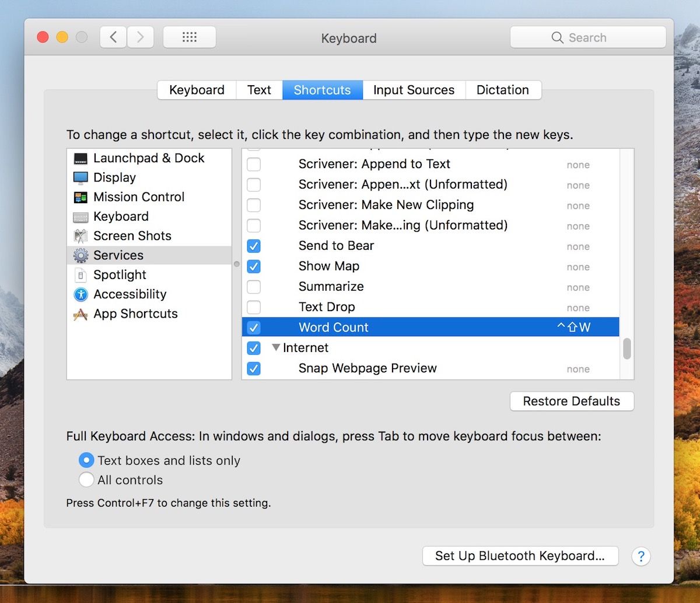
Task: Collapse the Internet section triangle
Action: pos(276,348)
